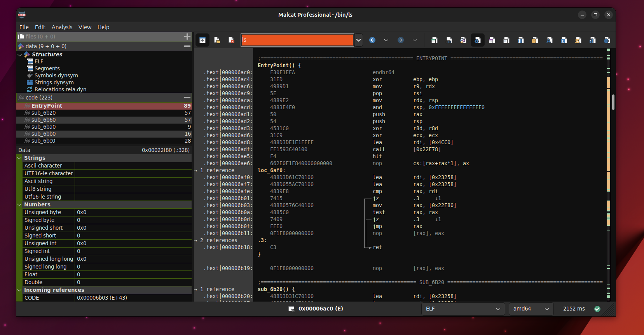Open the amd64 architecture dropdown

[531, 309]
